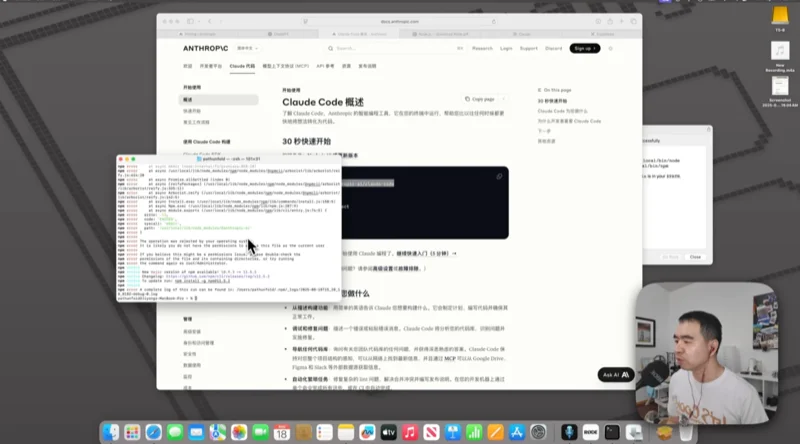
Task: Open the Apple TV app in Dock
Action: point(389,433)
